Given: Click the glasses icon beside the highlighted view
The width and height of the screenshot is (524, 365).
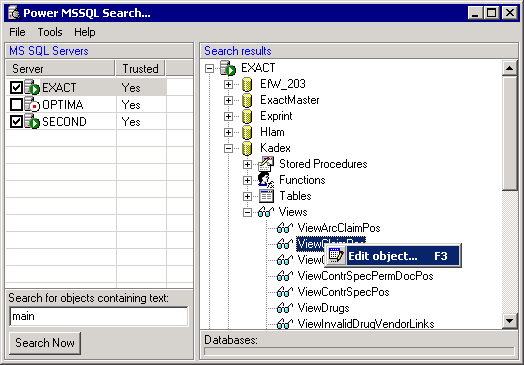Looking at the screenshot, I should [285, 244].
